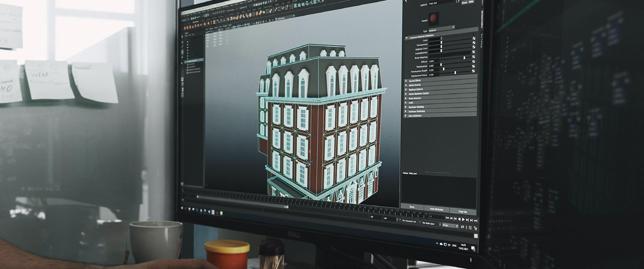Collapse Common Material Attributes section
Viewport: 644px width, 269px height.
click(407, 38)
